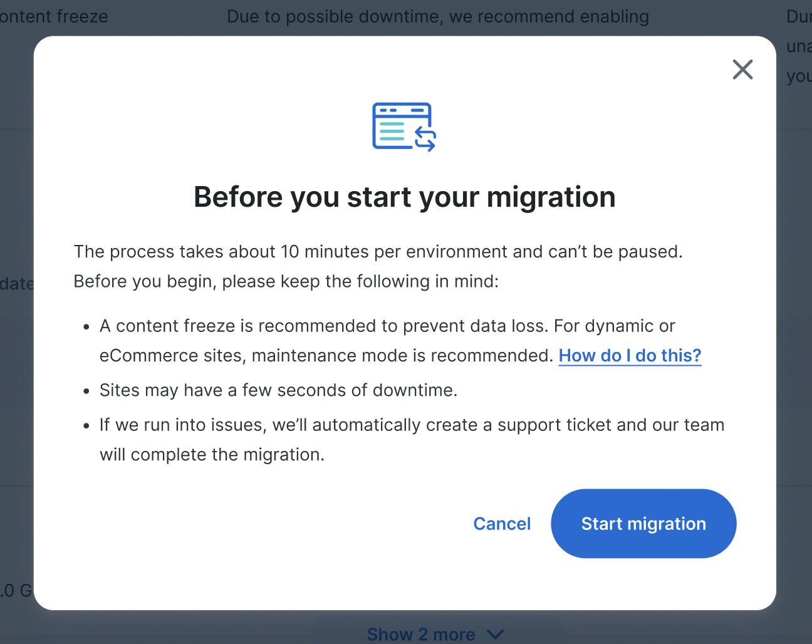This screenshot has height=644, width=812.
Task: Click the bullet dot before "Sites may have"
Action: pos(87,392)
